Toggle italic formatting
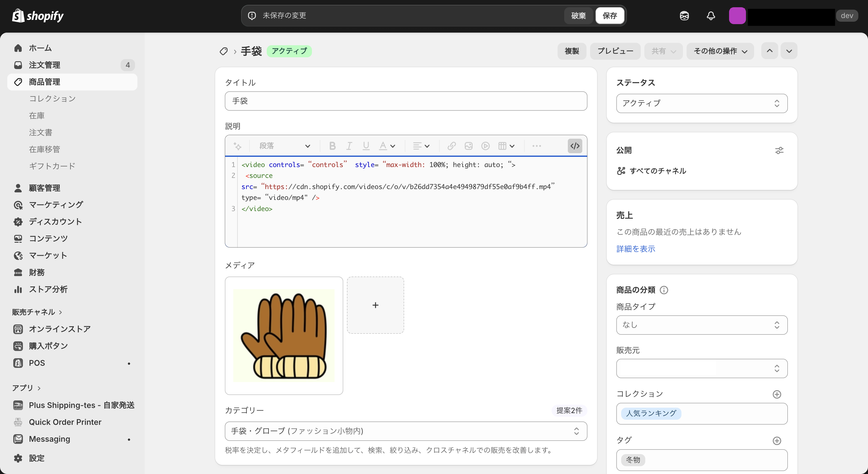The image size is (868, 474). 349,146
